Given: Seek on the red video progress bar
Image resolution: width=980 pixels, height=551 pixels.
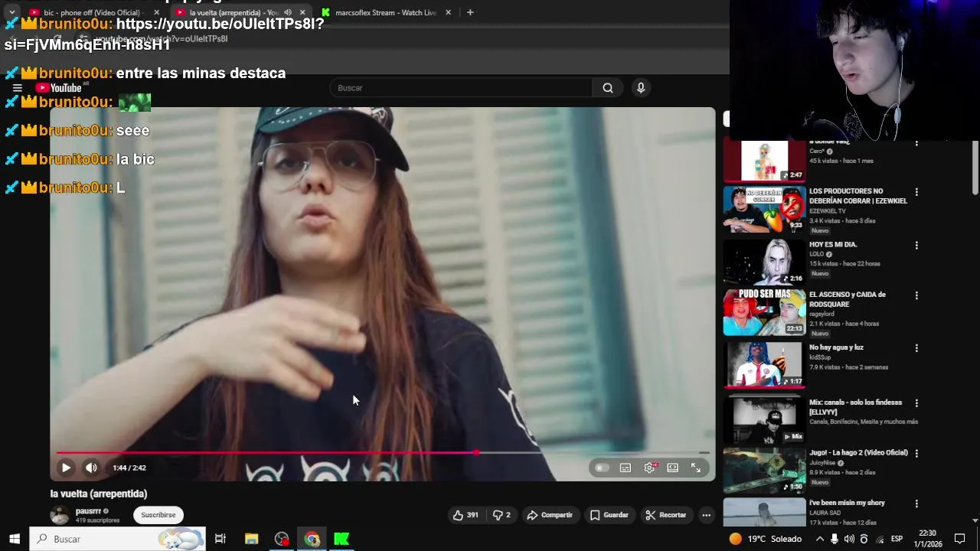Looking at the screenshot, I should pos(383,453).
